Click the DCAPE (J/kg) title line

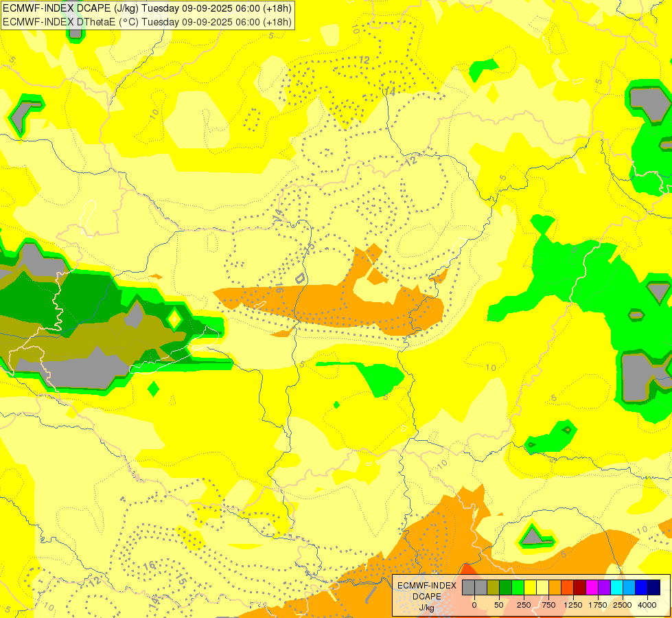tap(147, 8)
